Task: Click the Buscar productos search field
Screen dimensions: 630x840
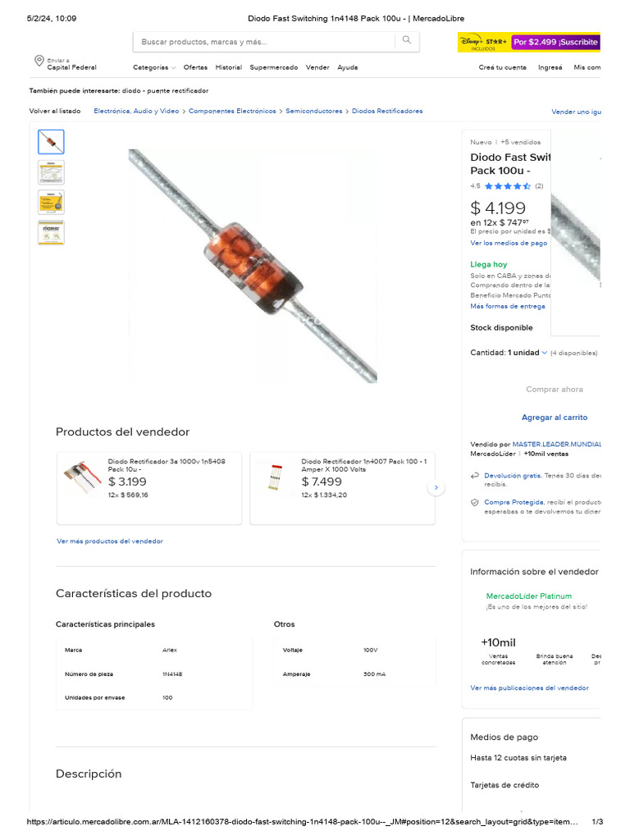Action: [263, 42]
